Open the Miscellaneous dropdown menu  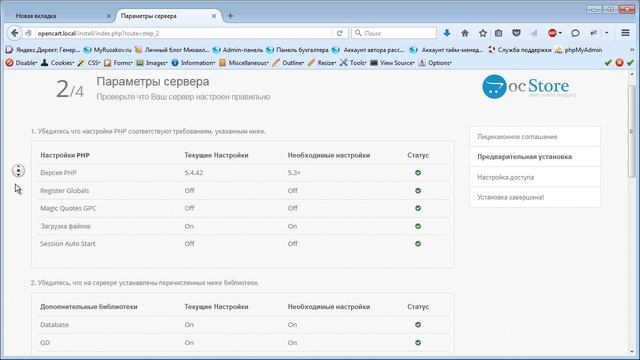coord(244,63)
